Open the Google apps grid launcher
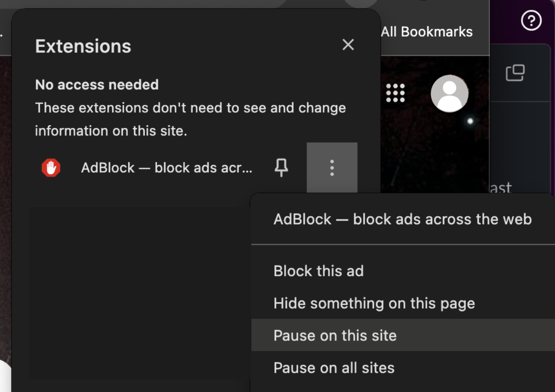This screenshot has width=555, height=392. [x=395, y=93]
